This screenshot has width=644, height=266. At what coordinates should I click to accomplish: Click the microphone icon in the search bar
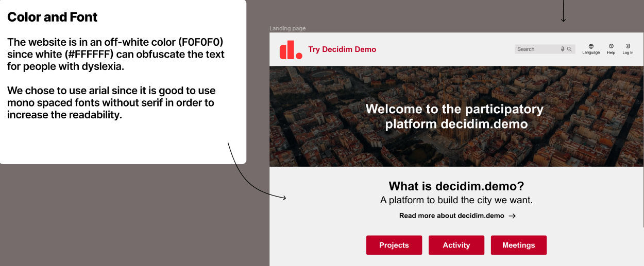point(563,49)
